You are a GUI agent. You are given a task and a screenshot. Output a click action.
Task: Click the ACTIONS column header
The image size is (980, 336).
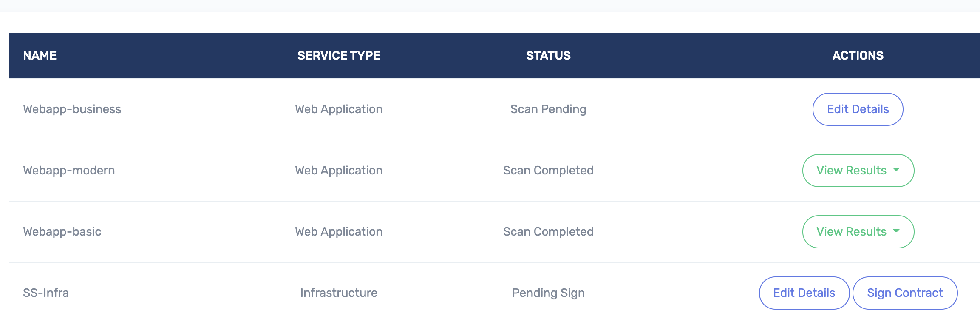858,55
